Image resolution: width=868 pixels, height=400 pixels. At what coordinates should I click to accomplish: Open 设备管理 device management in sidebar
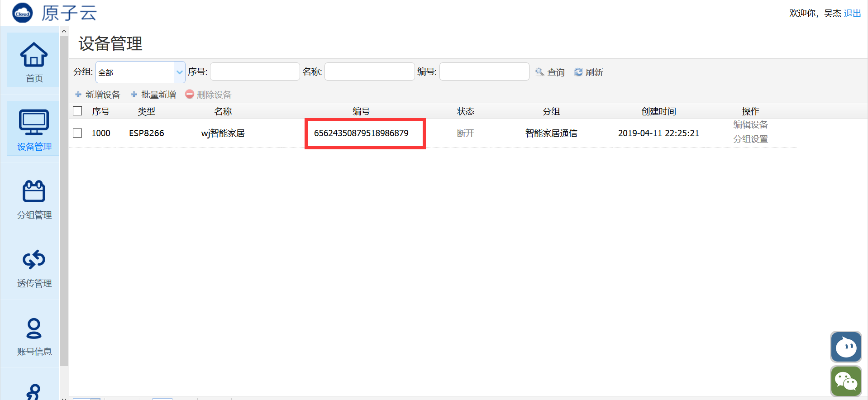pyautogui.click(x=34, y=129)
